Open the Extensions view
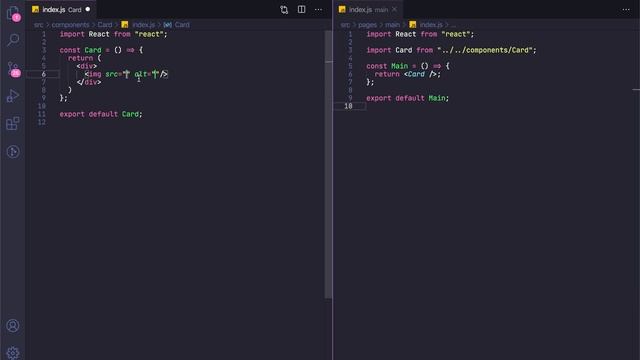The height and width of the screenshot is (360, 640). click(13, 124)
